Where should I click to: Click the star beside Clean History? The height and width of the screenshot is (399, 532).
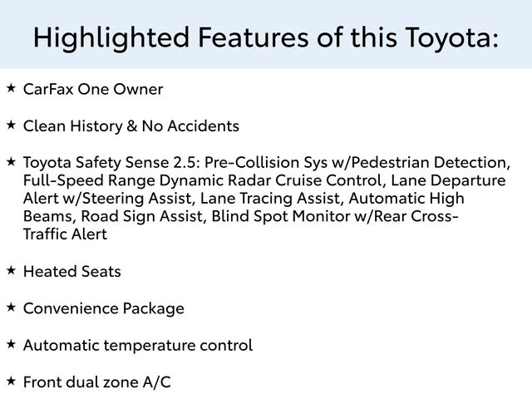(x=10, y=125)
